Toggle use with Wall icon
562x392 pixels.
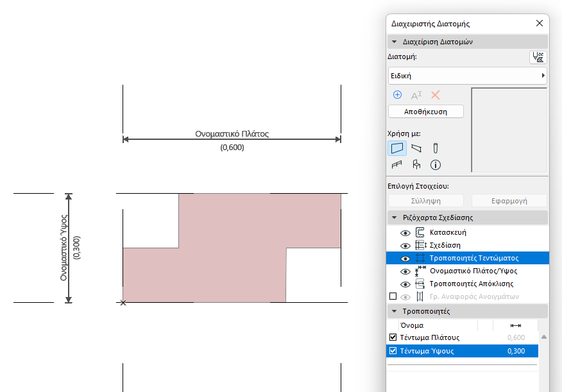tap(397, 148)
